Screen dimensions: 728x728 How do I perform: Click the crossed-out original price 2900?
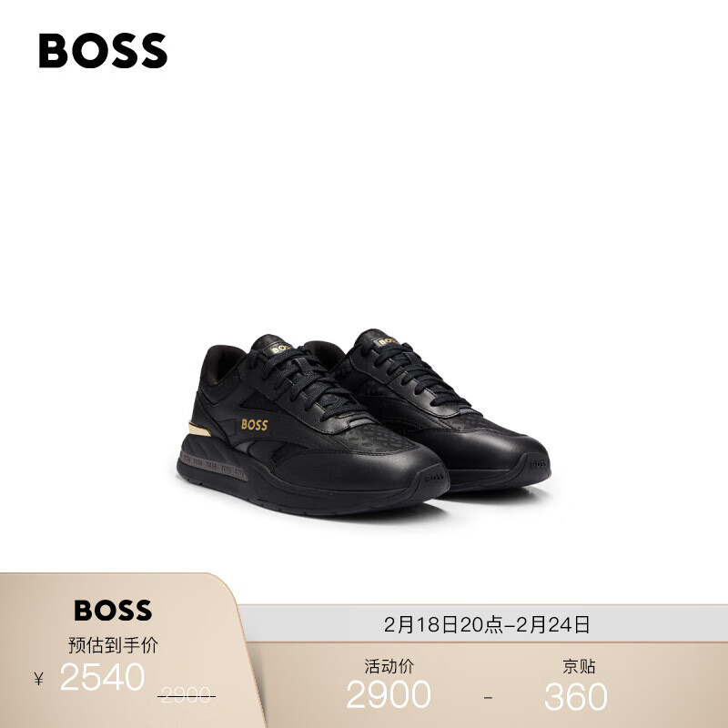[187, 695]
